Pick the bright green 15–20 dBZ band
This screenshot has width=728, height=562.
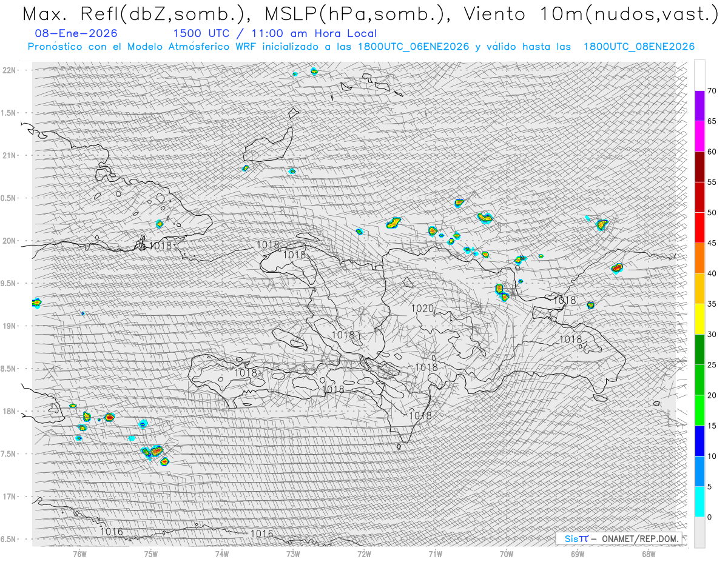699,410
